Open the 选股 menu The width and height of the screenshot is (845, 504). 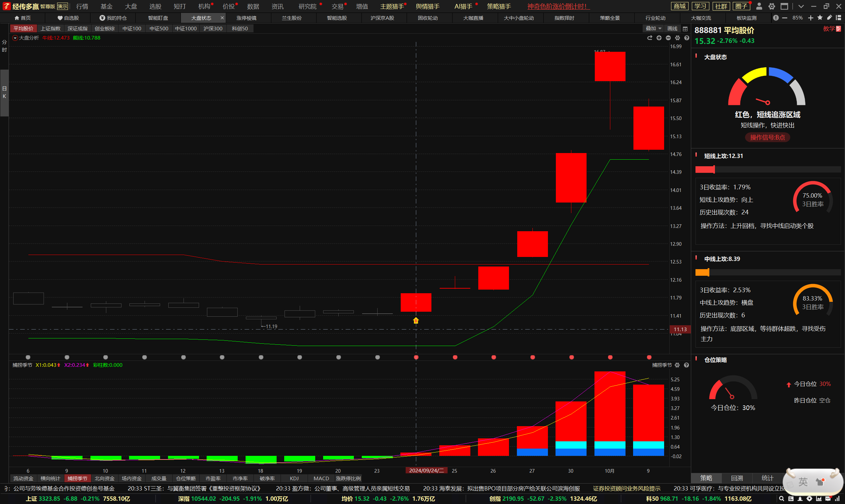(x=155, y=6)
